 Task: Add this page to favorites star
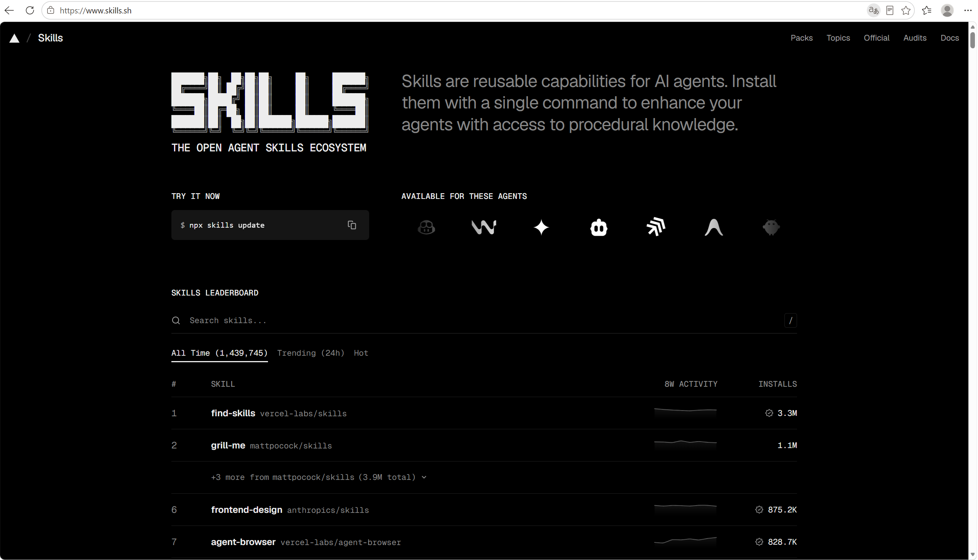[906, 10]
